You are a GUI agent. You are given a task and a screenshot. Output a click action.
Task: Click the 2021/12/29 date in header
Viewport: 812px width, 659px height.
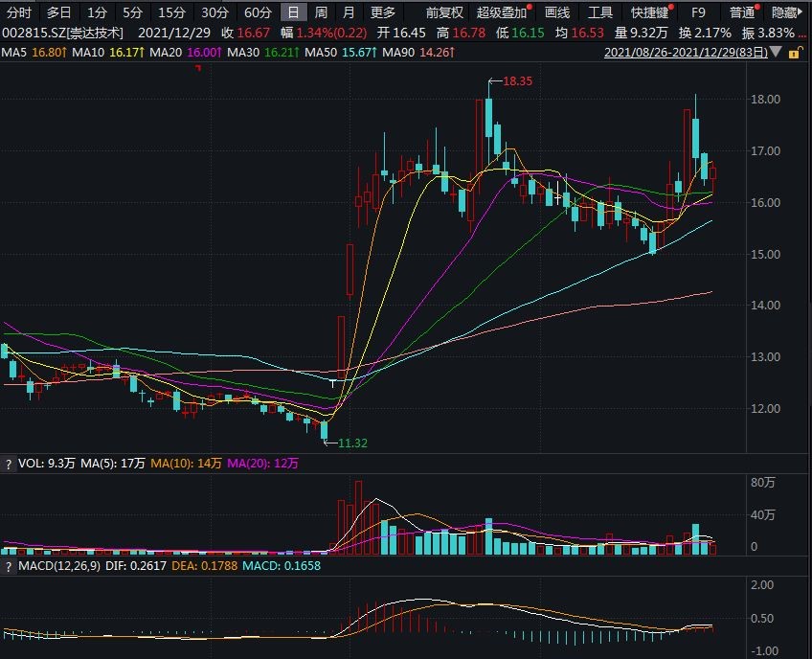(x=174, y=34)
